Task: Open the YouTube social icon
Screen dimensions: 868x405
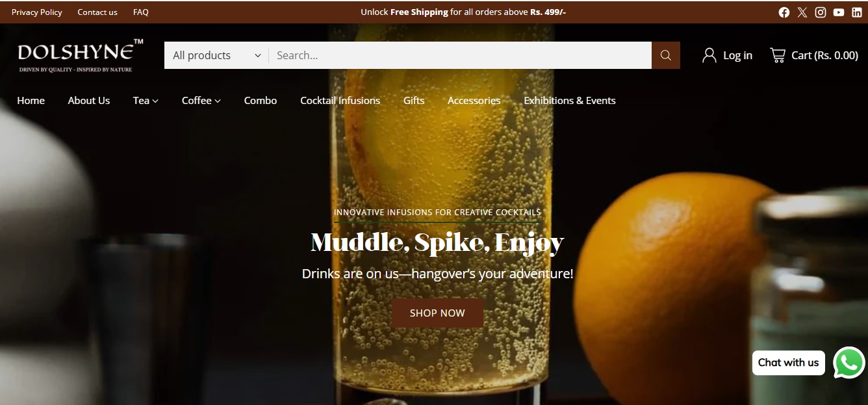Action: click(839, 12)
